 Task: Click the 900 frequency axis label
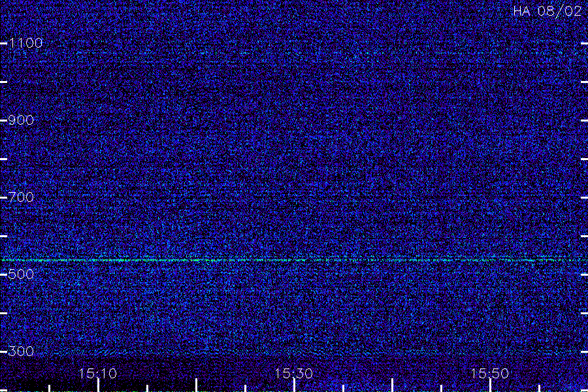[21, 120]
